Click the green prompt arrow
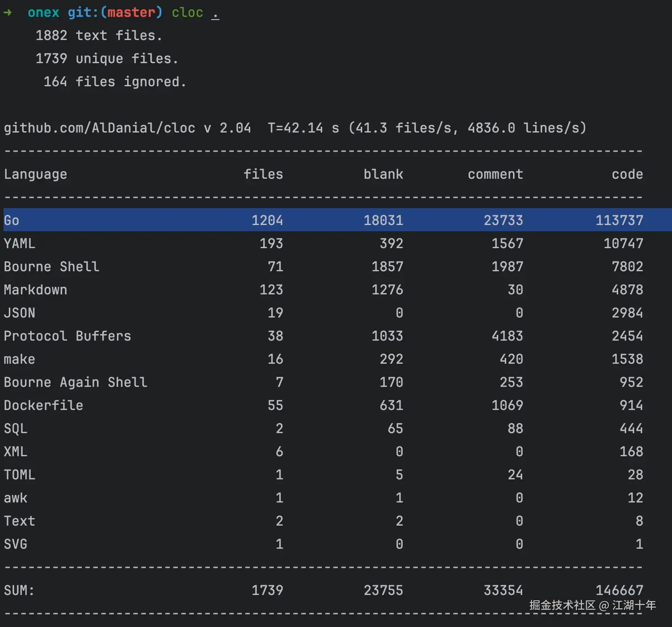The image size is (672, 627). pyautogui.click(x=8, y=12)
